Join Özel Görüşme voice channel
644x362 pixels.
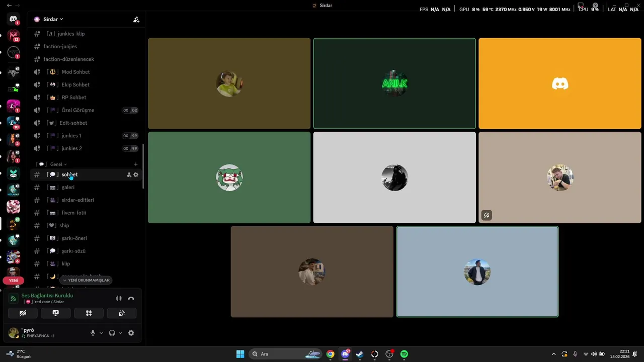(86, 110)
